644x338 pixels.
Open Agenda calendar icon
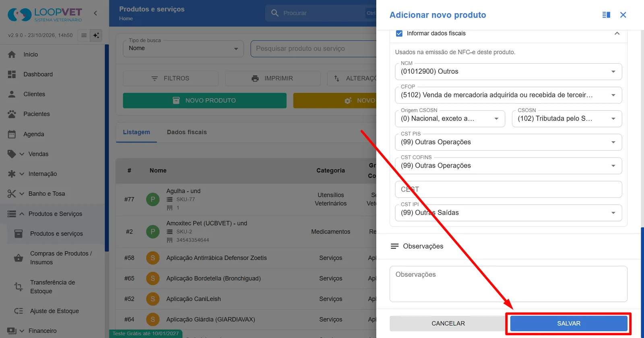tap(12, 134)
